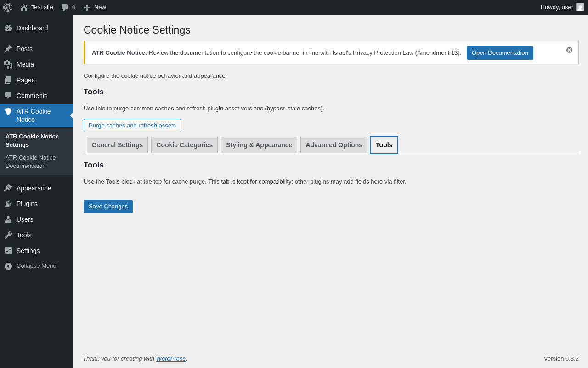Switch to the General Settings tab
Screen dimensions: 588x368
pyautogui.click(x=117, y=145)
